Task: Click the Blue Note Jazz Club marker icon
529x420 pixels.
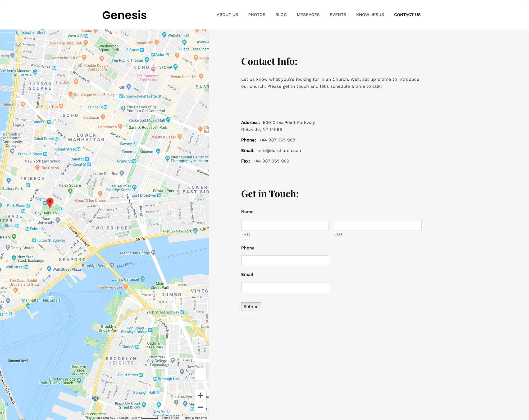Action: click(86, 42)
